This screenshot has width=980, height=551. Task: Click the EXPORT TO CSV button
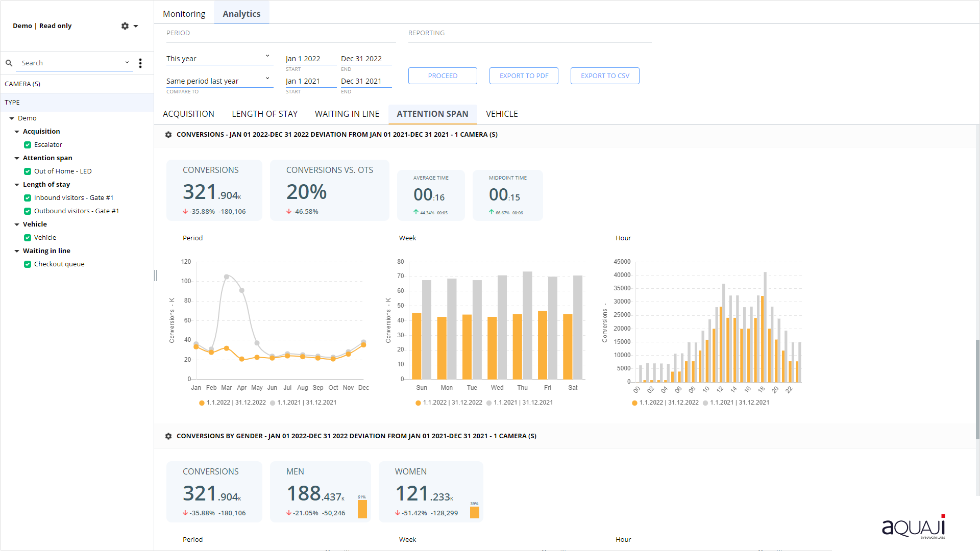[x=605, y=76]
